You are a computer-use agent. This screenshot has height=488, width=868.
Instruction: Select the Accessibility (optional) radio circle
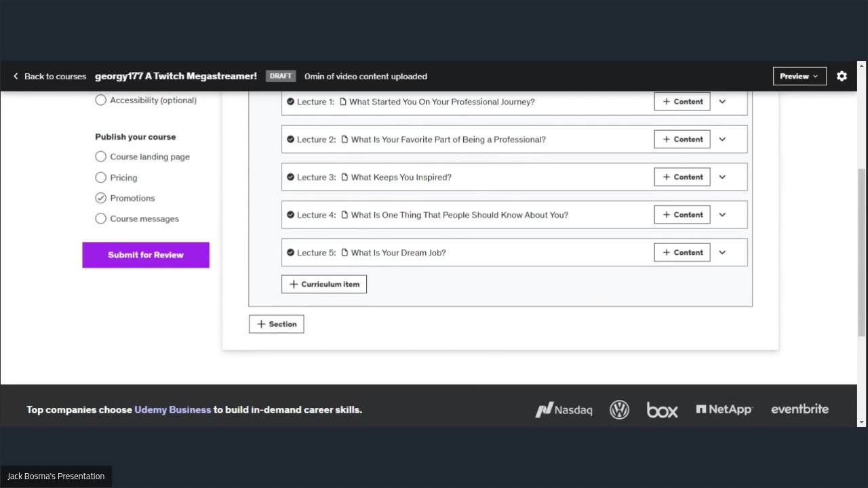click(101, 100)
